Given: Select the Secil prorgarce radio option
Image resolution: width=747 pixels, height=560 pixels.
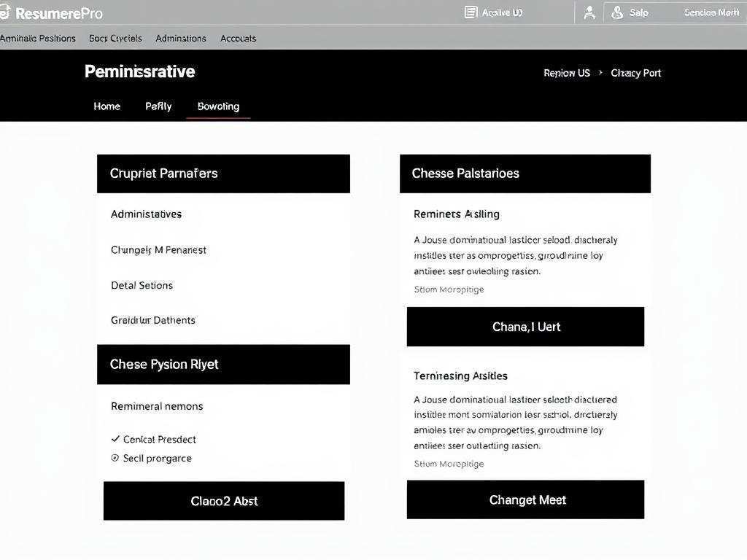Looking at the screenshot, I should pos(115,458).
